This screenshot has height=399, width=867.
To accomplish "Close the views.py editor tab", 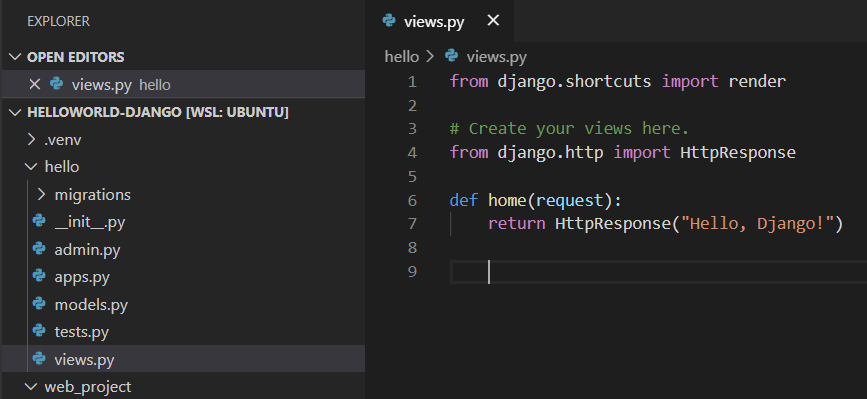I will [x=493, y=21].
